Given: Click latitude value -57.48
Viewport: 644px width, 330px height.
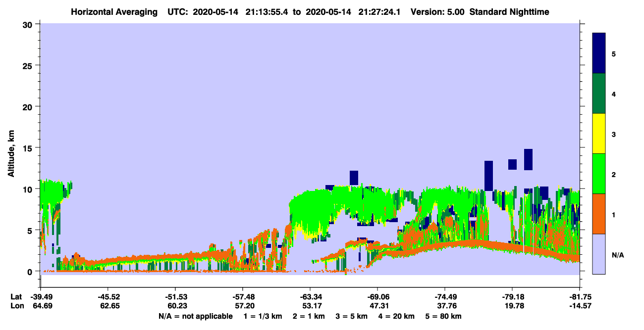Looking at the screenshot, I should [243, 297].
